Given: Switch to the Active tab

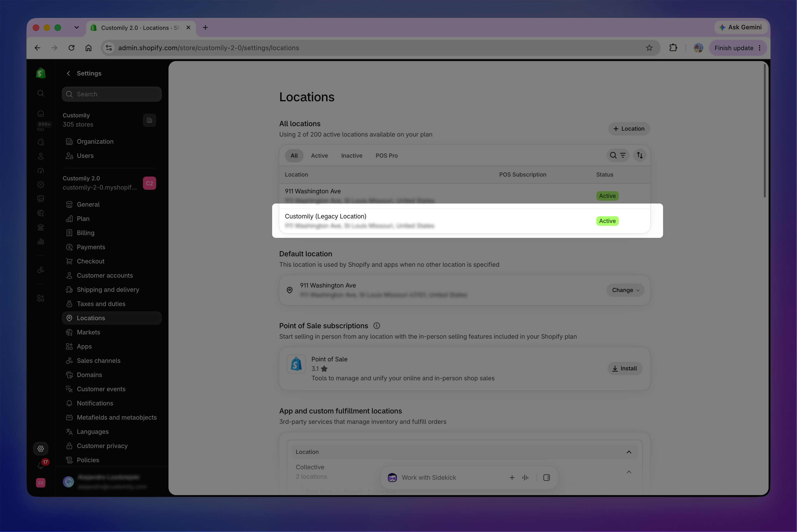Looking at the screenshot, I should coord(319,155).
